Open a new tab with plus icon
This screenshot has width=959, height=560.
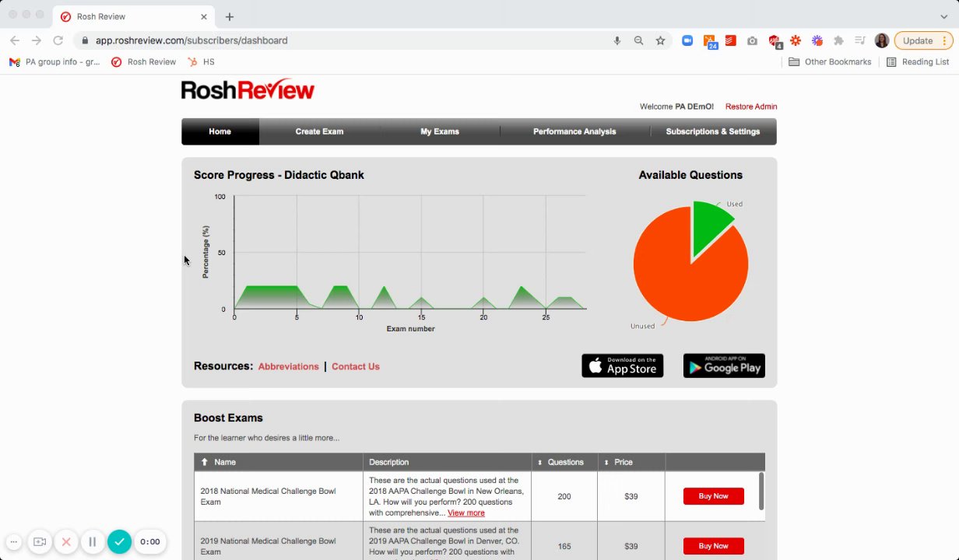point(230,16)
